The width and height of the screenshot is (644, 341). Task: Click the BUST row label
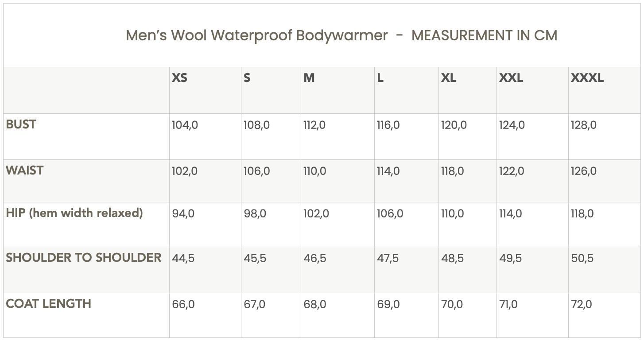pyautogui.click(x=21, y=124)
